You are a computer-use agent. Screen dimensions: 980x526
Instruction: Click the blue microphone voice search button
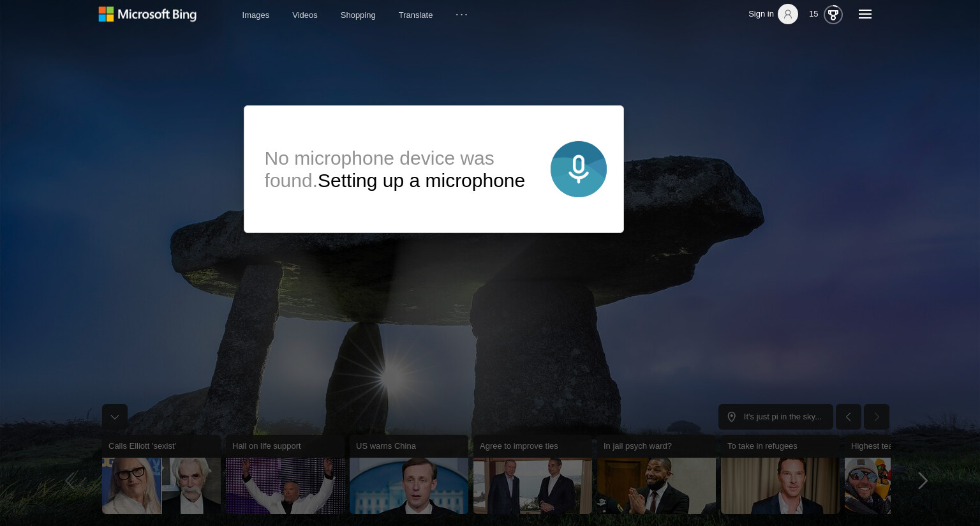579,169
